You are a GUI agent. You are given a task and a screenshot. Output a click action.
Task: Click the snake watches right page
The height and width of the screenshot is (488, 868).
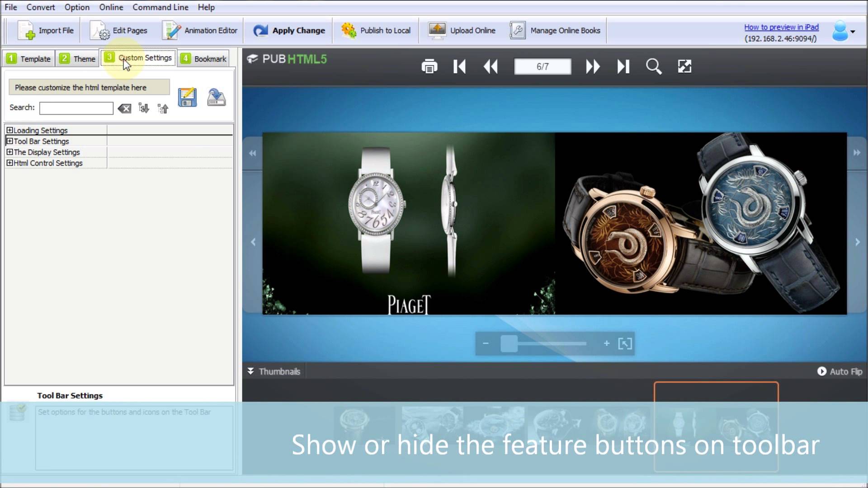pos(701,223)
